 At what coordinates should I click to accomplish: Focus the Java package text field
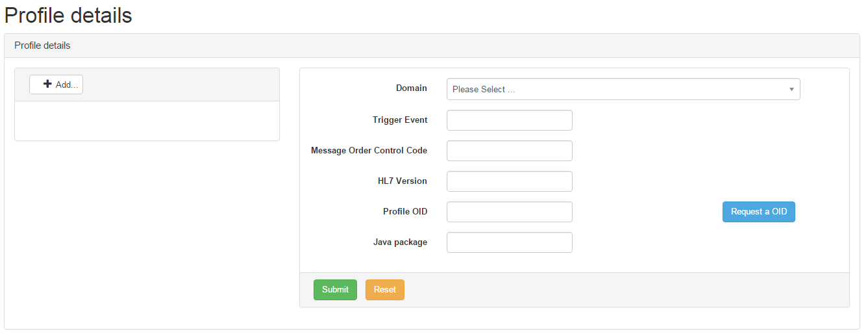pos(510,242)
